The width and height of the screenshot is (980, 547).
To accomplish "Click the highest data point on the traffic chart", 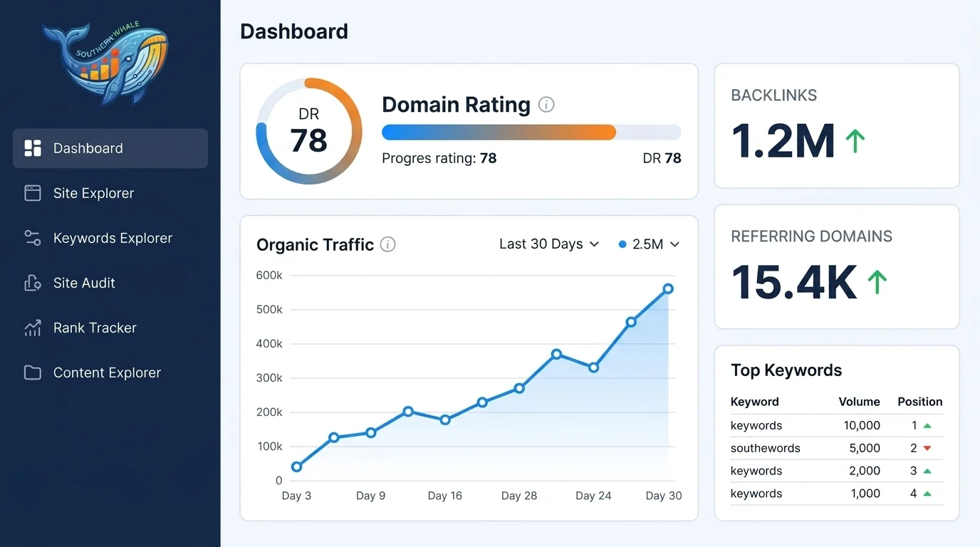I will coord(668,288).
